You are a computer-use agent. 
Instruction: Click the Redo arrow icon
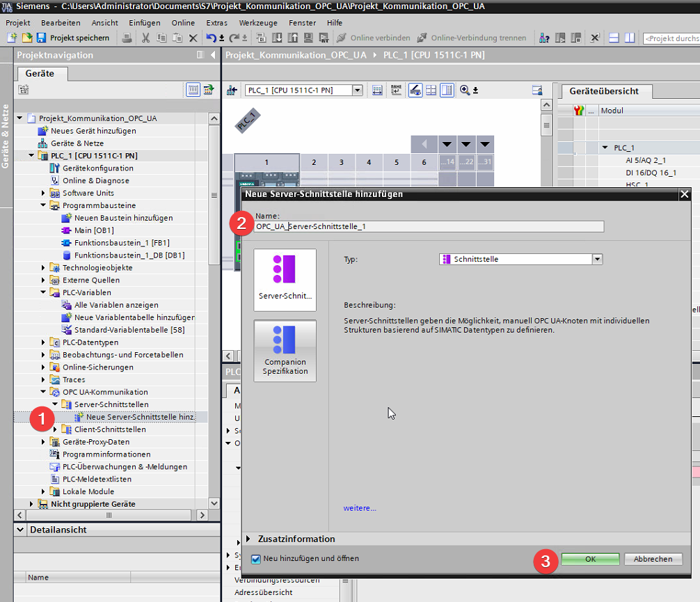point(234,38)
